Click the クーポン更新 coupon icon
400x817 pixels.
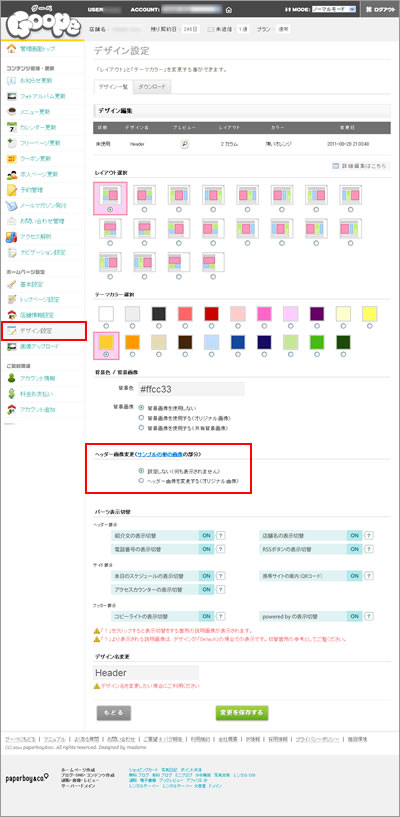point(11,158)
